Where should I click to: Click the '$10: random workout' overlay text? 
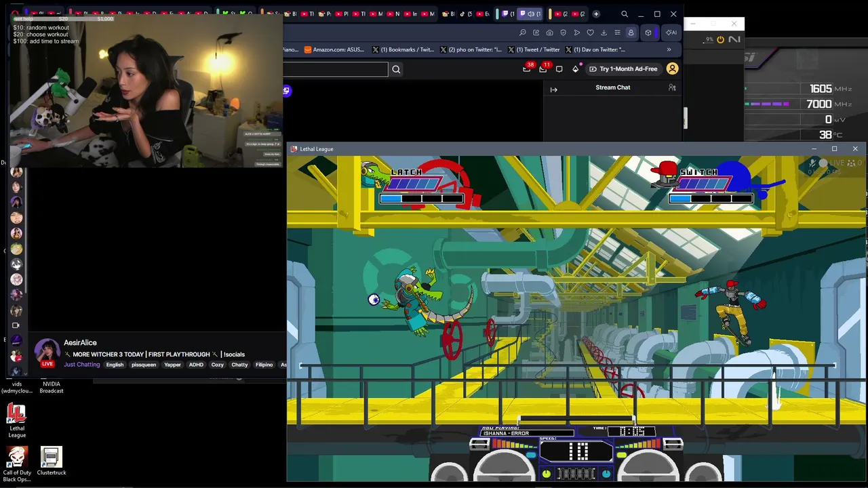point(41,28)
